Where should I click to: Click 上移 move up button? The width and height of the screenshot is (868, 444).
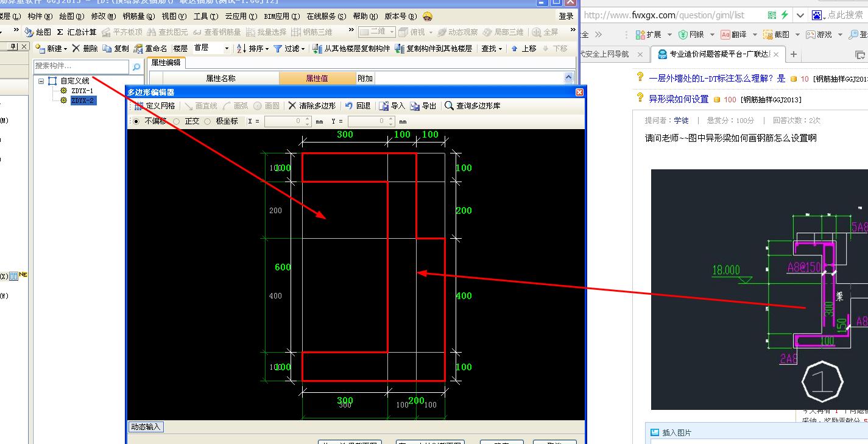[524, 48]
